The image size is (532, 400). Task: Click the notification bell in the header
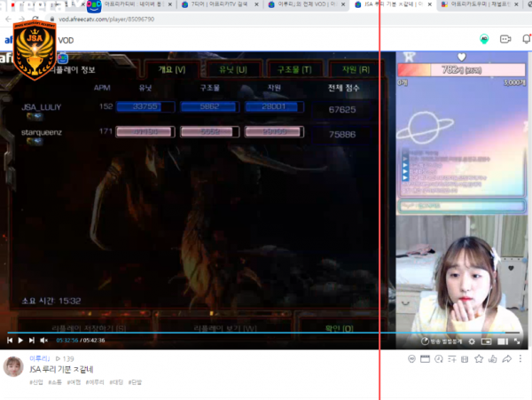coord(526,39)
